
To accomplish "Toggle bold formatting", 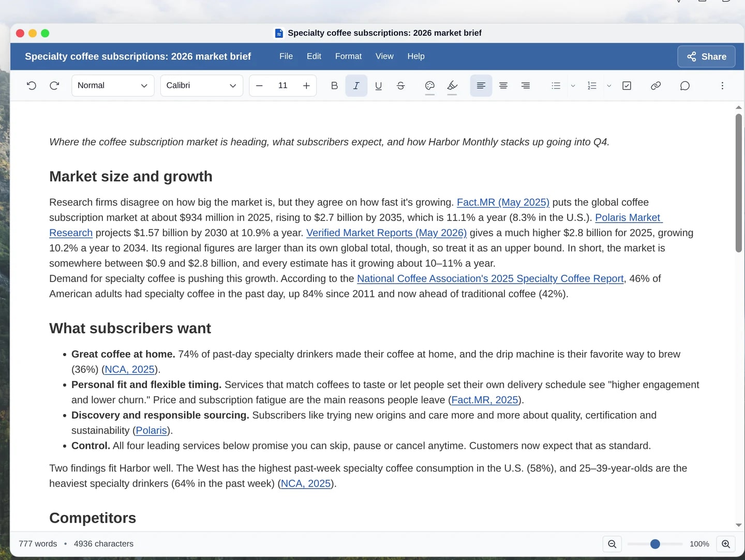I will point(334,85).
